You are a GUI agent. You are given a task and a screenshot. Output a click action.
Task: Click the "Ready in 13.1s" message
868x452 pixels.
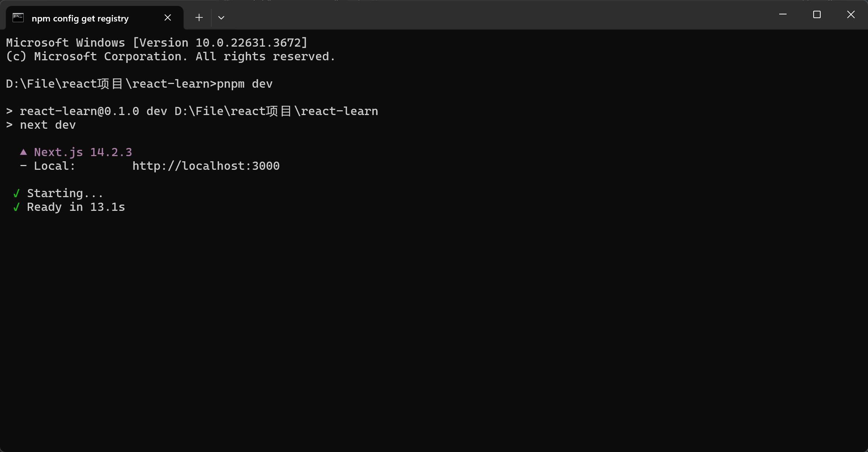pos(76,207)
